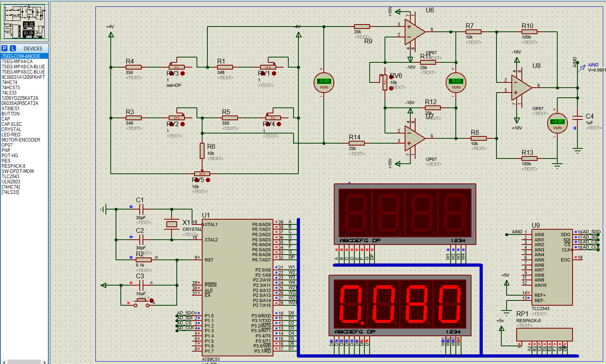This screenshot has width=606, height=364.
Task: Select 7SEG-MPX4-CA in the devices list
Action: coord(24,62)
